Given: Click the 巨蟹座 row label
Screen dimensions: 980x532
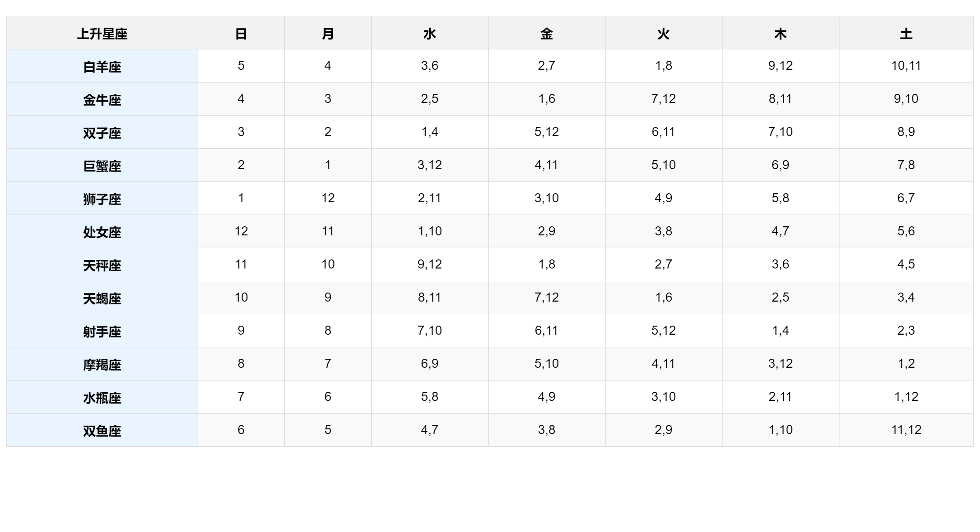Looking at the screenshot, I should (102, 166).
